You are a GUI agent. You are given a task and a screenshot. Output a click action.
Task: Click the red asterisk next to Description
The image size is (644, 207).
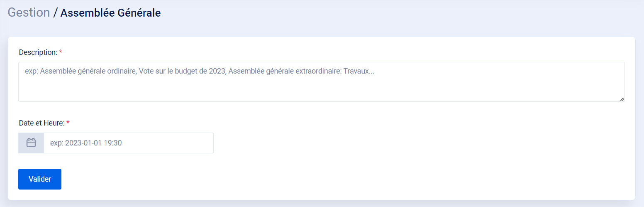[x=61, y=52]
